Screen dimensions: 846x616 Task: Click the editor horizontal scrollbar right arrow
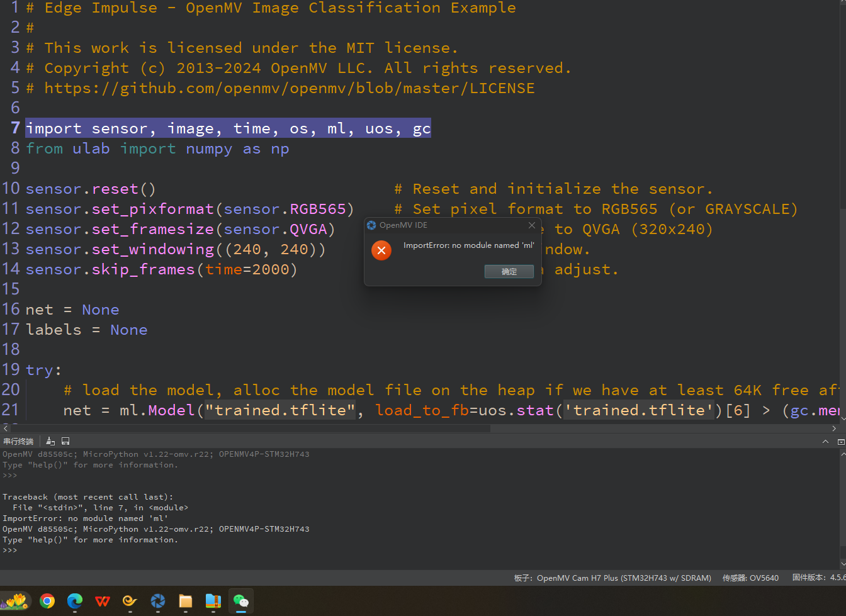pos(834,428)
